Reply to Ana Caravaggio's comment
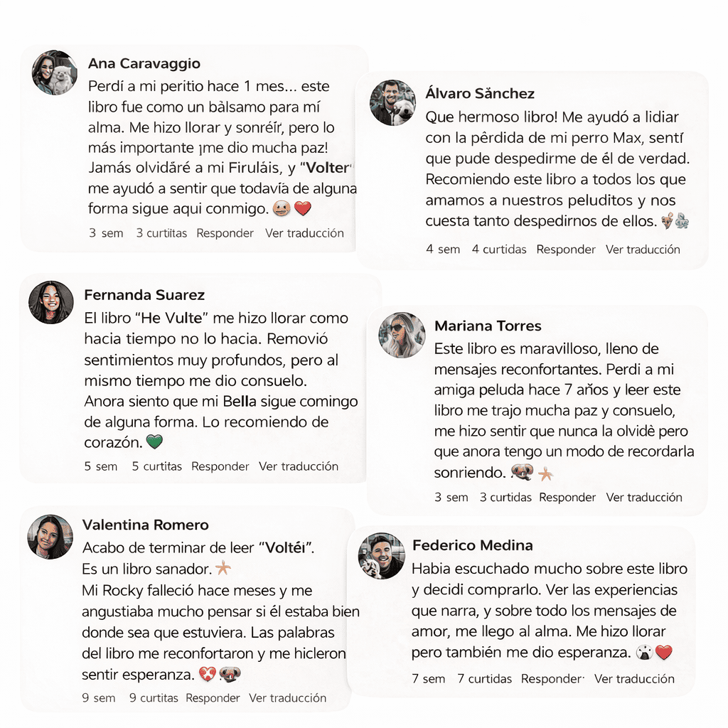The image size is (728, 728). (x=225, y=233)
